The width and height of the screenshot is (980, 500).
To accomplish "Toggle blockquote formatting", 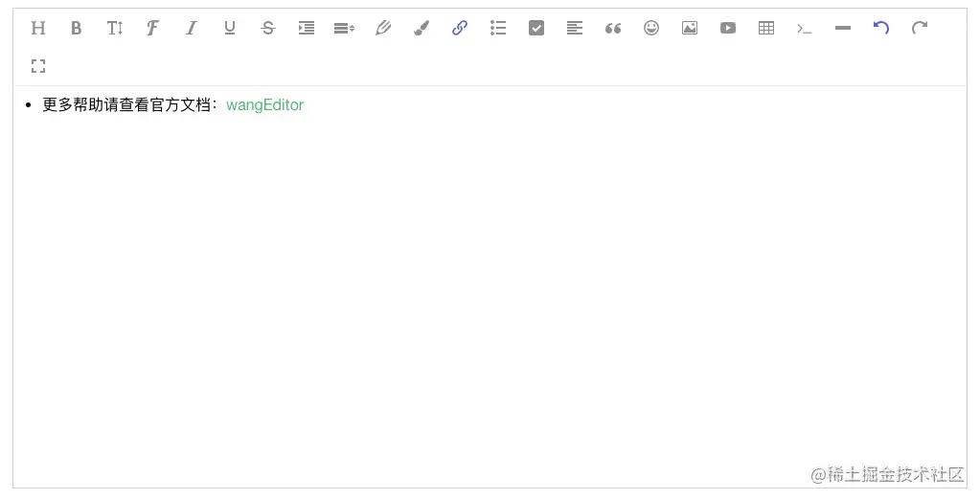I will 613,28.
